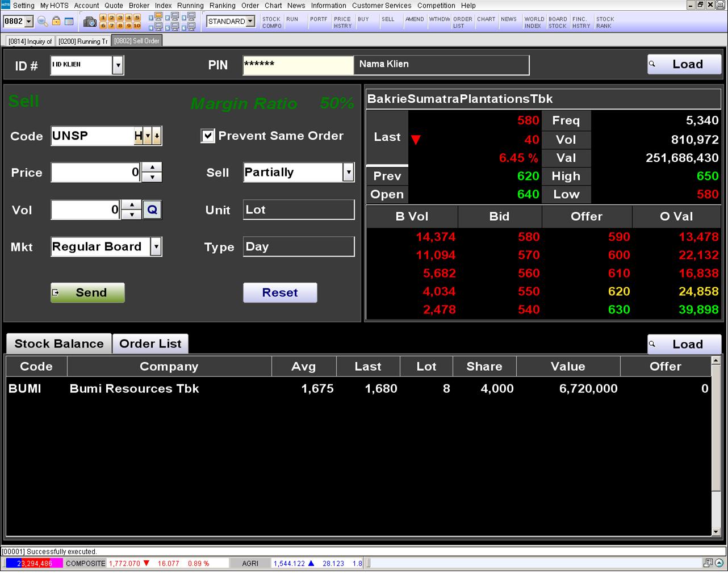The image size is (728, 583).
Task: Select the Stock Balance tab
Action: pyautogui.click(x=59, y=343)
